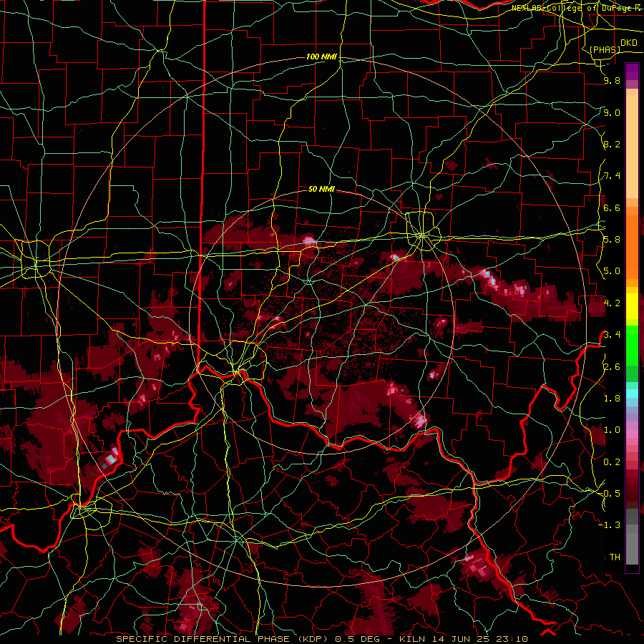This screenshot has height=644, width=644.
Task: Click the [PHAS] unit label
Action: tap(605, 49)
